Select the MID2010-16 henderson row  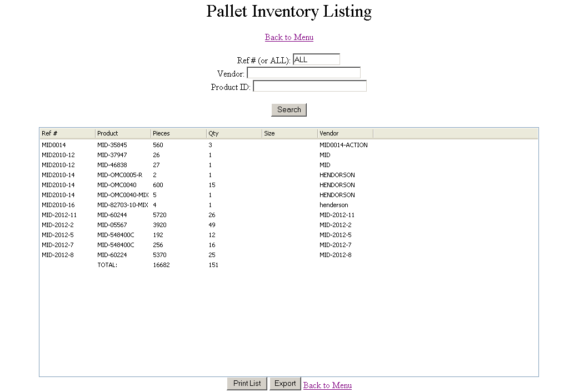pos(289,205)
